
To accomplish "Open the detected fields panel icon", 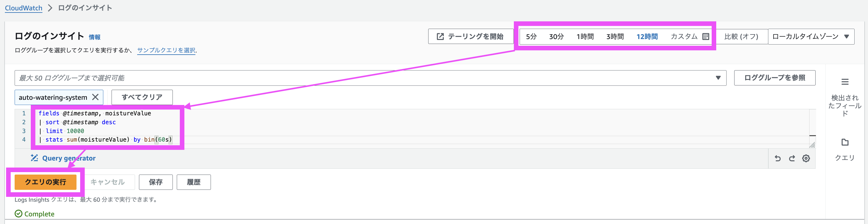I will coord(845,82).
